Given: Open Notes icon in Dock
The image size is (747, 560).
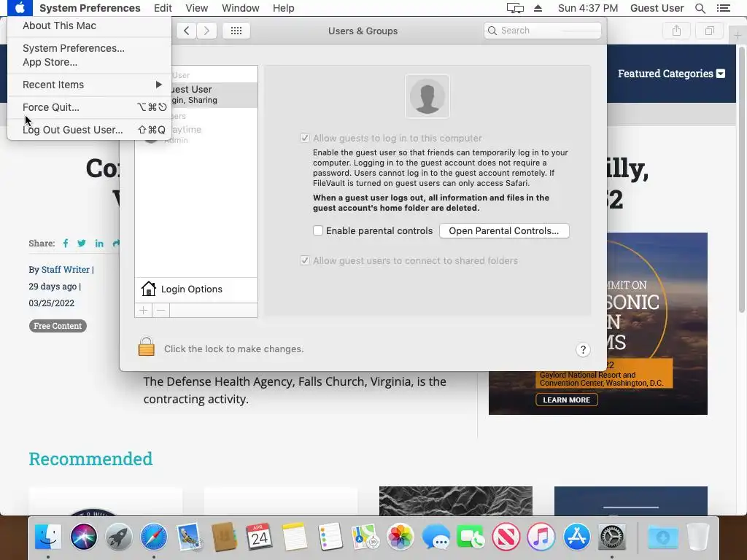Looking at the screenshot, I should [295, 537].
